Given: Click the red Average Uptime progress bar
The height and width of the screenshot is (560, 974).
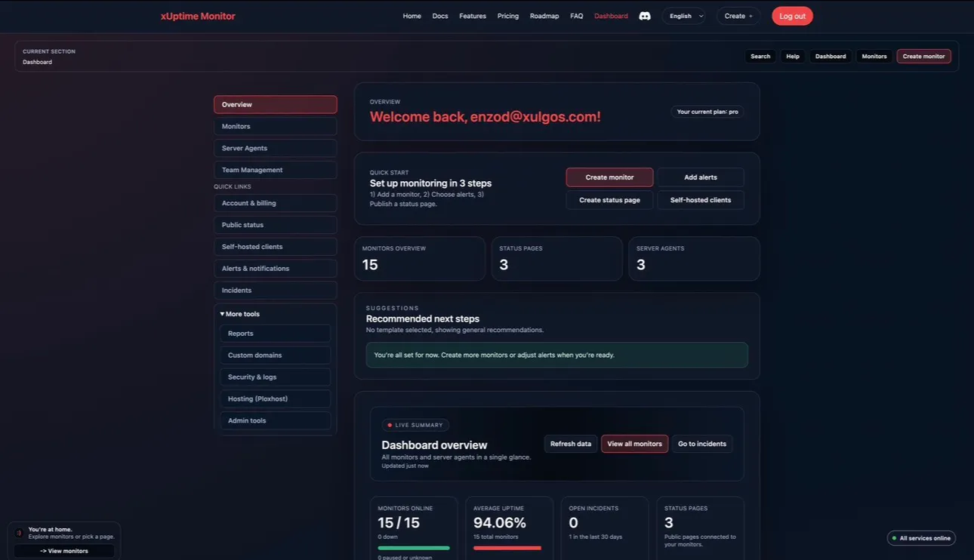Looking at the screenshot, I should click(507, 548).
